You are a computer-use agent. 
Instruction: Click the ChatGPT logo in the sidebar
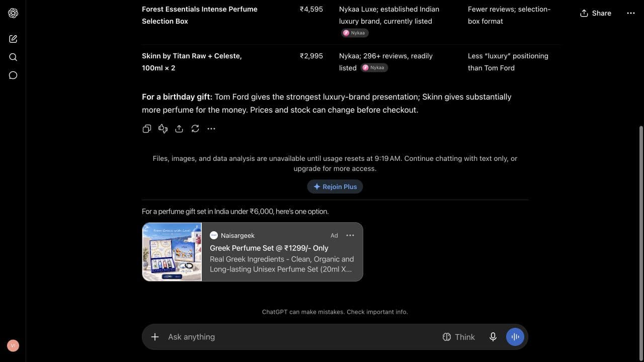tap(13, 13)
